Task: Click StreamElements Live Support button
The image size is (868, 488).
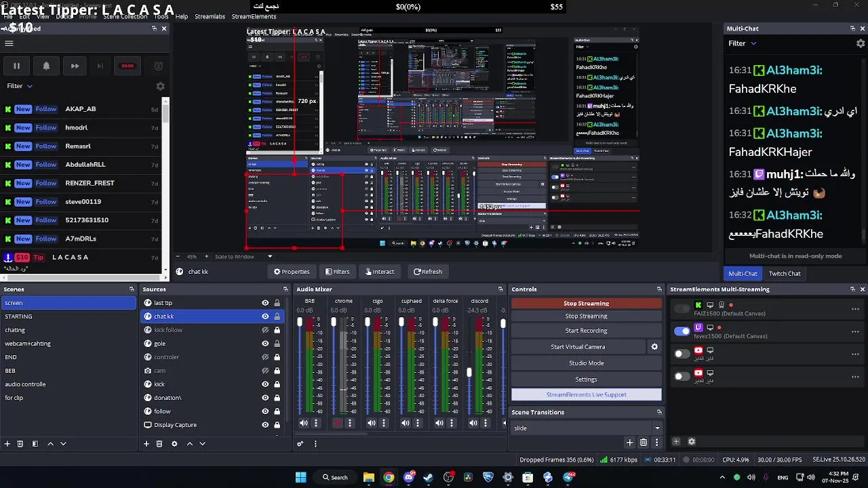Action: point(587,394)
